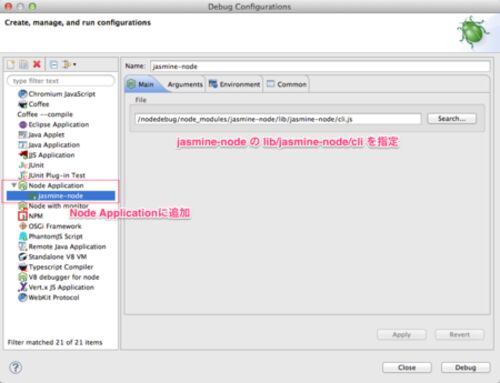Click the PhantomJS Script icon

[23, 236]
